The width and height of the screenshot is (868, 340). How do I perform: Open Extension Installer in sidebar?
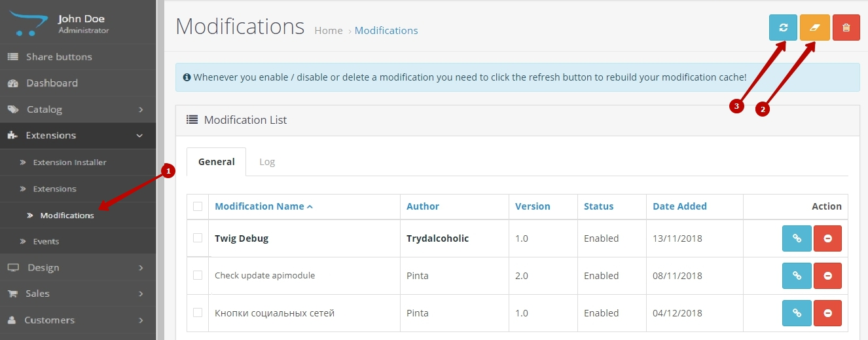pyautogui.click(x=69, y=162)
